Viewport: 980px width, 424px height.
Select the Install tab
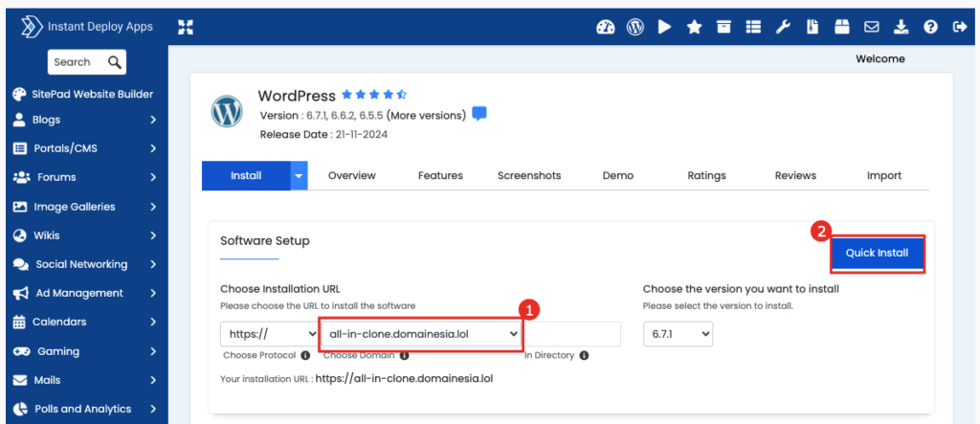click(x=246, y=176)
